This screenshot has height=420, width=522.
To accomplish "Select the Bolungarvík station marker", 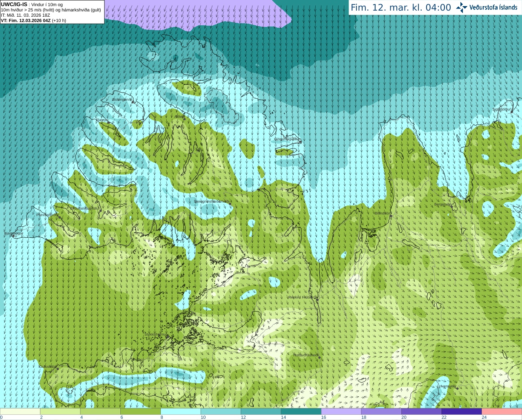I will (133, 102).
